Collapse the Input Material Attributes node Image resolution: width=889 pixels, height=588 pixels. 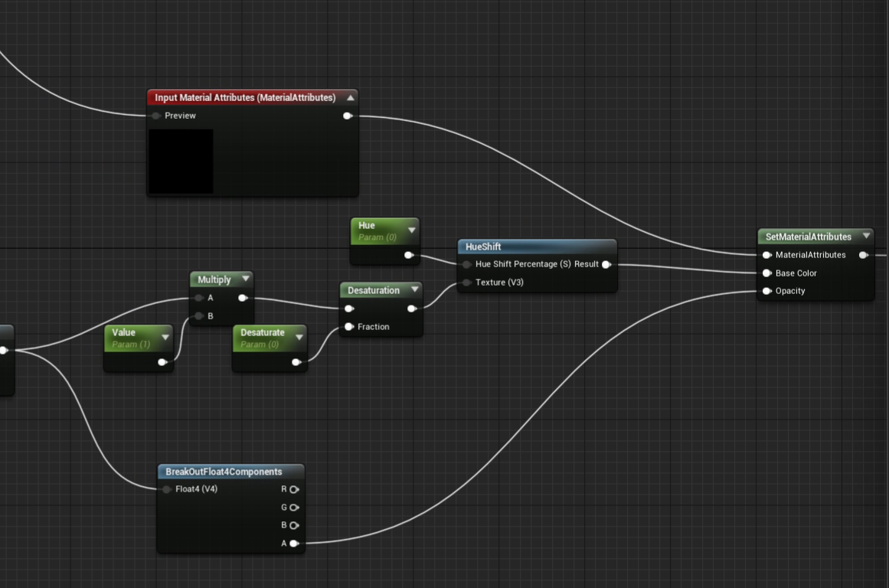coord(350,97)
